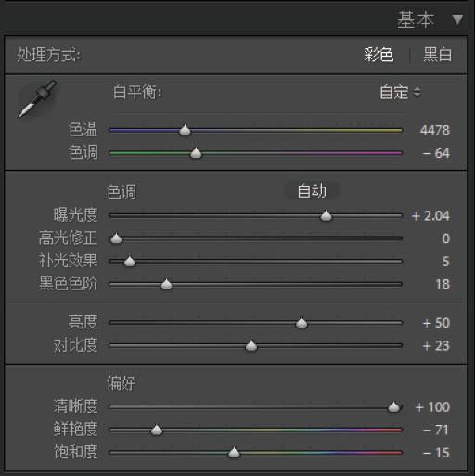
Task: Click the 清晰度 slider handle
Action: click(x=393, y=406)
